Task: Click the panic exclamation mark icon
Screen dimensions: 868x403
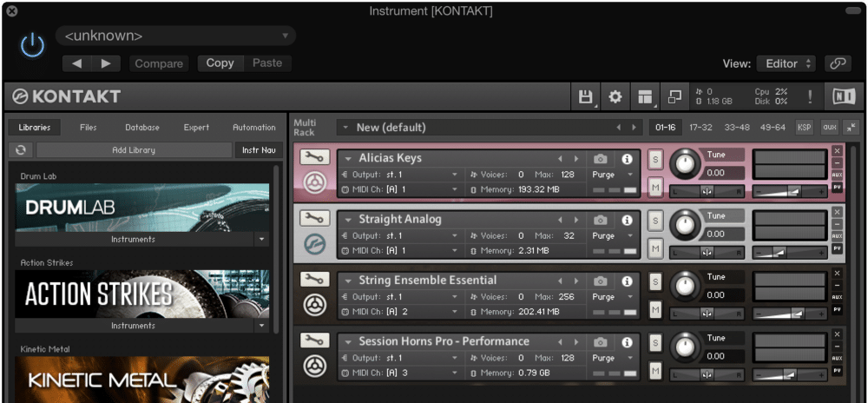Action: [x=810, y=97]
